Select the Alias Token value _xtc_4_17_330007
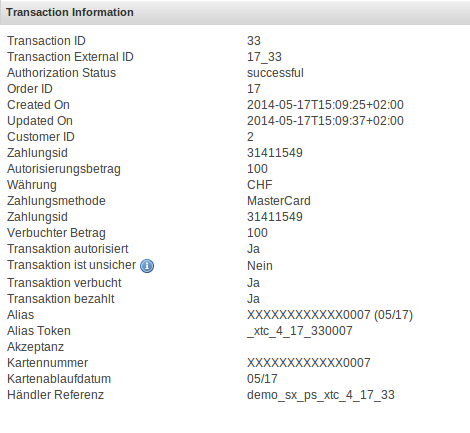 click(300, 331)
